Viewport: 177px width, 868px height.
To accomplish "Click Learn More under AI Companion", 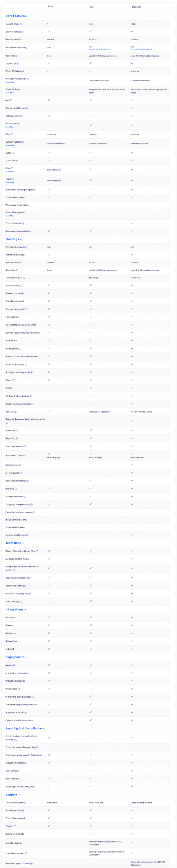I will [x=10, y=127].
